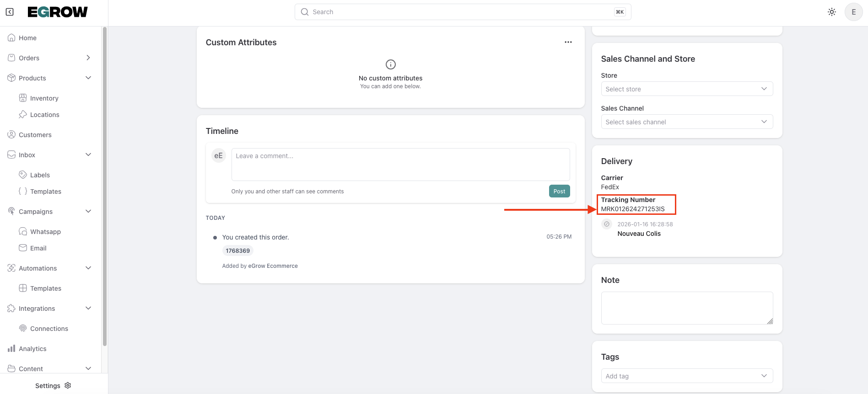The width and height of the screenshot is (868, 394).
Task: Click the Settings gear icon
Action: click(x=68, y=385)
